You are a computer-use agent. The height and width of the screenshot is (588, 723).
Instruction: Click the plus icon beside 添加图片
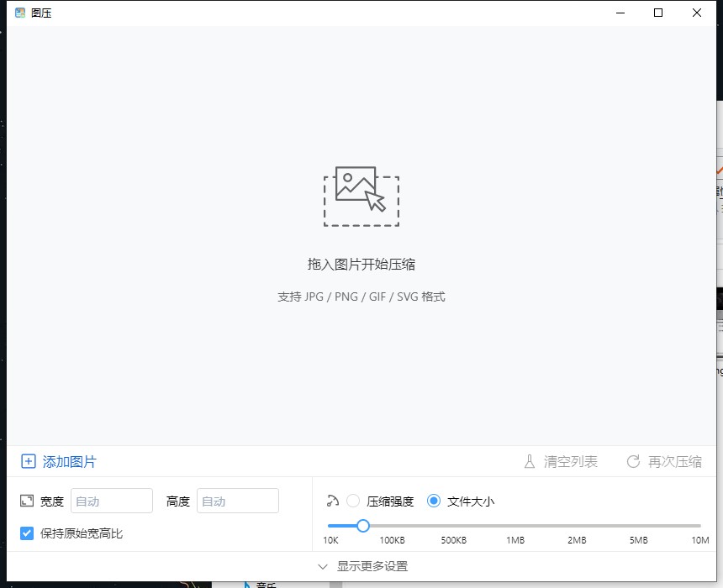coord(29,461)
